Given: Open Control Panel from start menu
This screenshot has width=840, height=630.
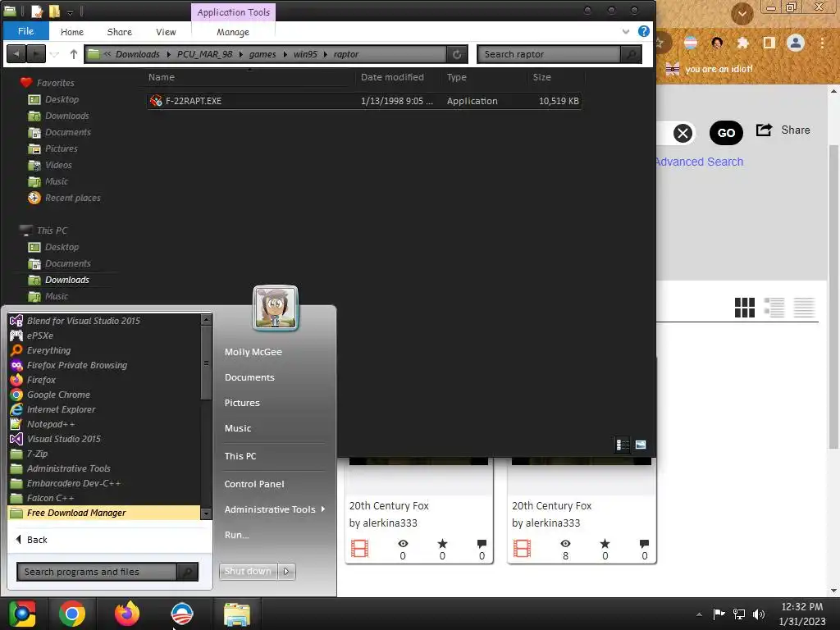Looking at the screenshot, I should (x=254, y=484).
